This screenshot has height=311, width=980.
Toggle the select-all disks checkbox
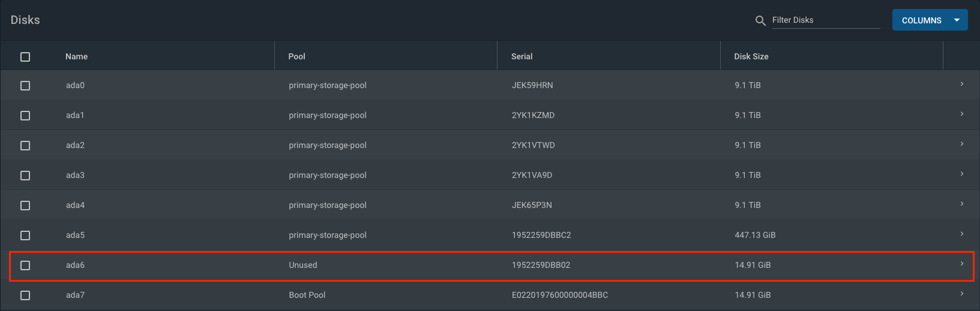pyautogui.click(x=25, y=57)
